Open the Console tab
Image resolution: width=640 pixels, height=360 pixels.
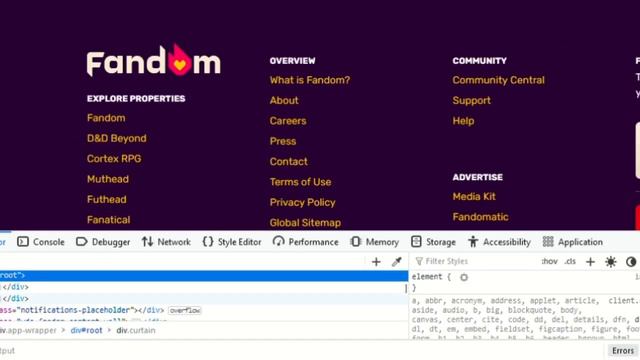[x=41, y=242]
